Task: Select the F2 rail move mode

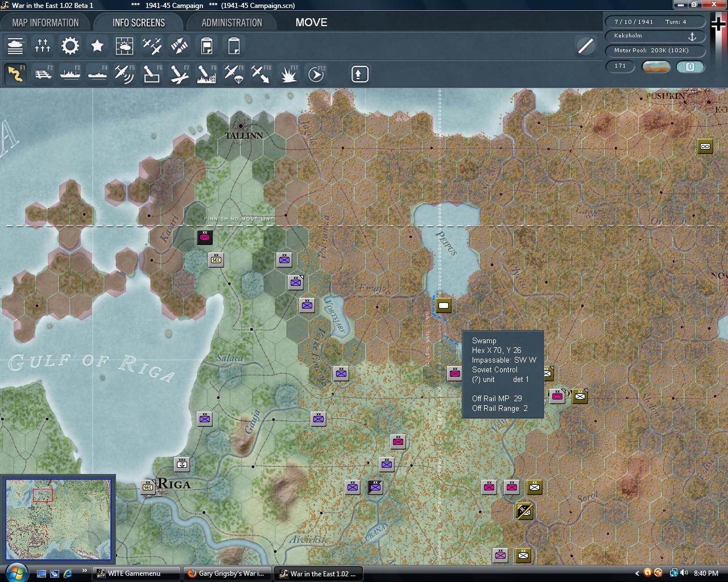Action: (x=43, y=74)
